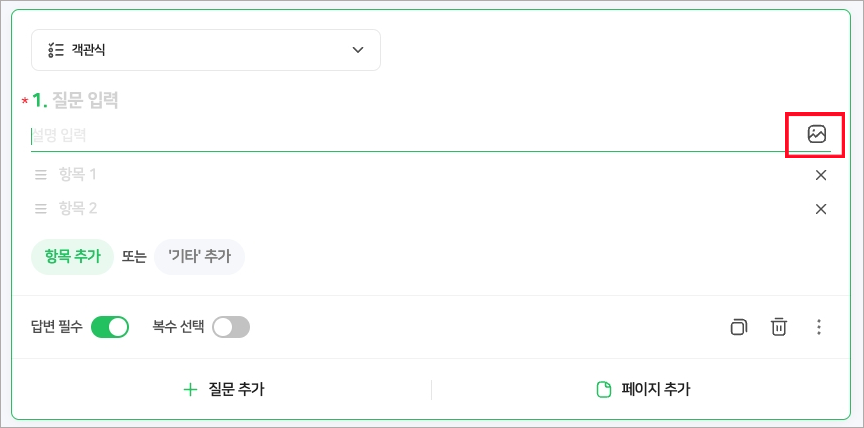Remove 항목 1 with its X icon

[x=820, y=175]
